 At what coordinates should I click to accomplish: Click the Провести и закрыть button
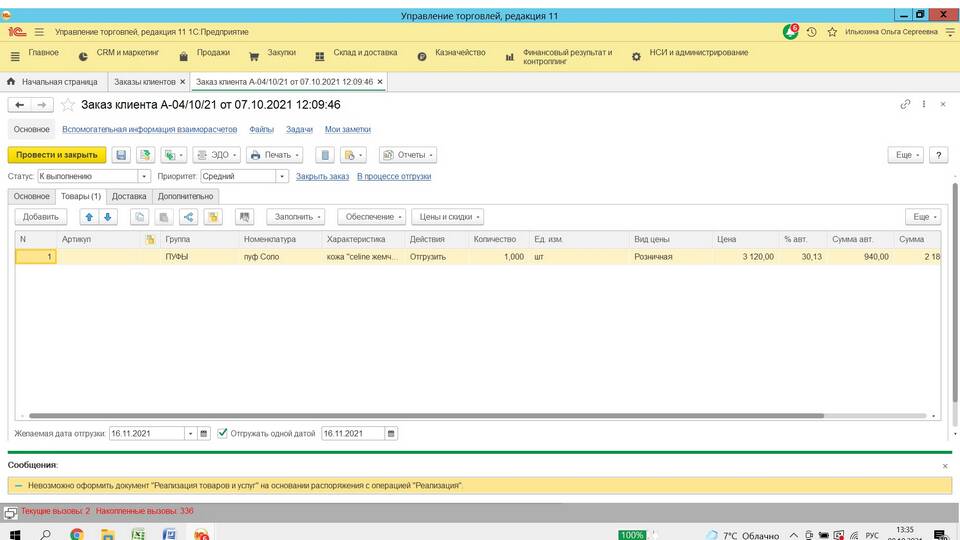[x=57, y=155]
